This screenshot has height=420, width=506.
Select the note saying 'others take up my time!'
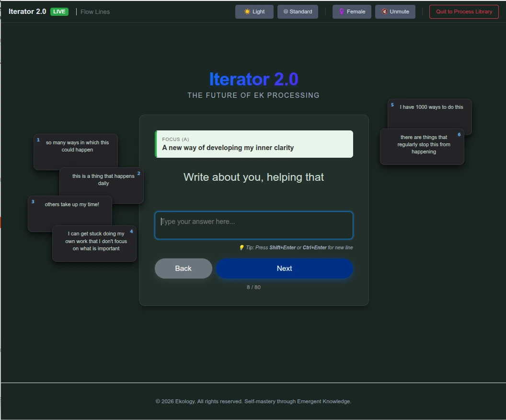click(x=71, y=204)
